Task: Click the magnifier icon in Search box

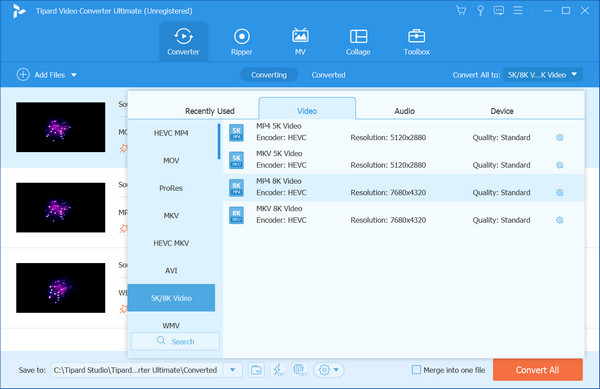Action: (x=161, y=340)
